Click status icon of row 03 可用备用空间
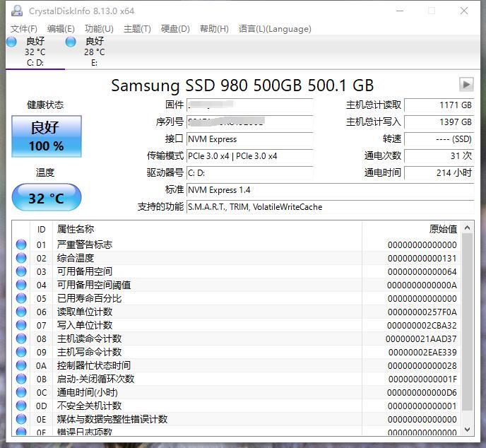 [21, 271]
